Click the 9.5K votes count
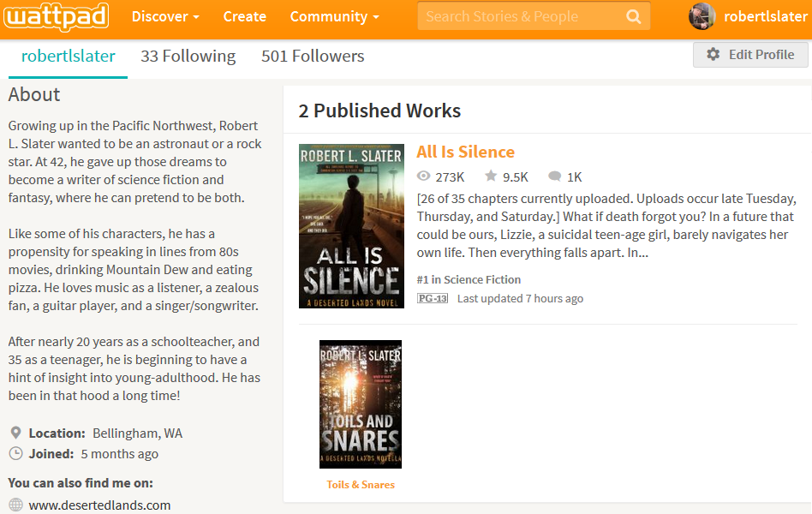The image size is (812, 514). point(516,177)
